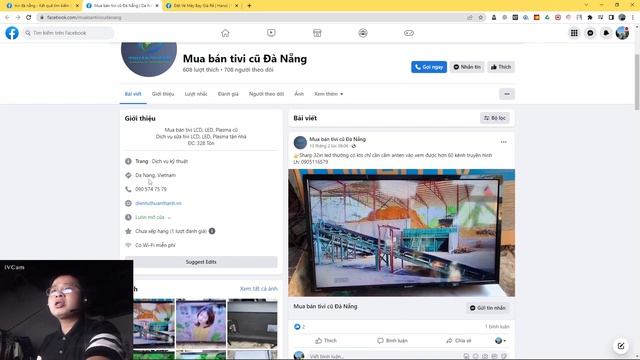Select the Giới thiệu tab
The height and width of the screenshot is (360, 640).
[163, 94]
